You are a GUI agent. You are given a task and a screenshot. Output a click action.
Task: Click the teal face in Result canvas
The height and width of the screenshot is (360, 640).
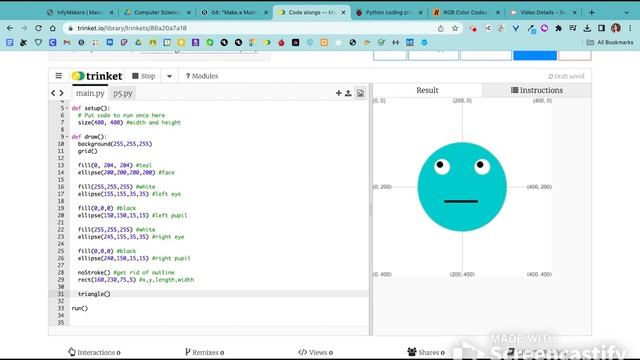tap(462, 187)
